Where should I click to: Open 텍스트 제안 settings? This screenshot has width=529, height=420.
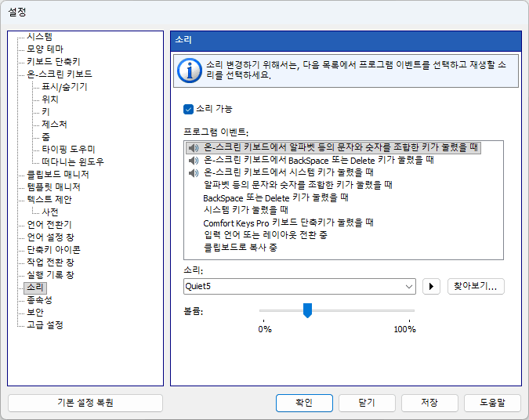tap(49, 199)
